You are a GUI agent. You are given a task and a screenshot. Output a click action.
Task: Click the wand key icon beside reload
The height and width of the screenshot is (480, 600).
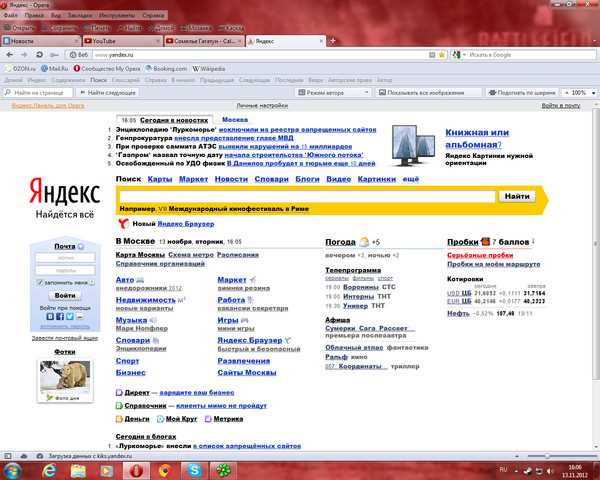[54, 55]
